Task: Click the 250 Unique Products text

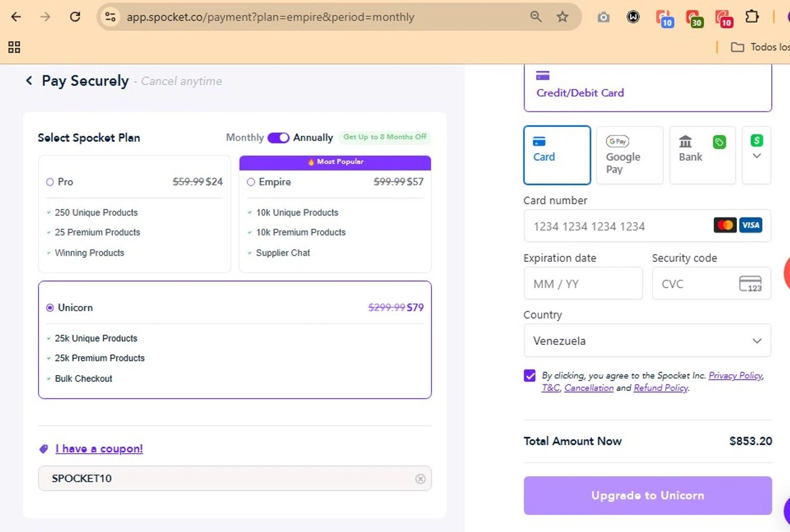Action: pos(96,213)
